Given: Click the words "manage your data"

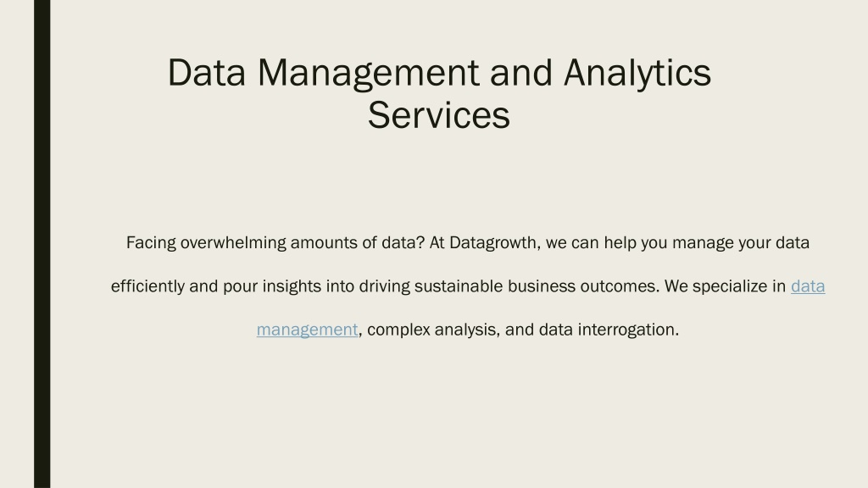Looking at the screenshot, I should tap(741, 243).
